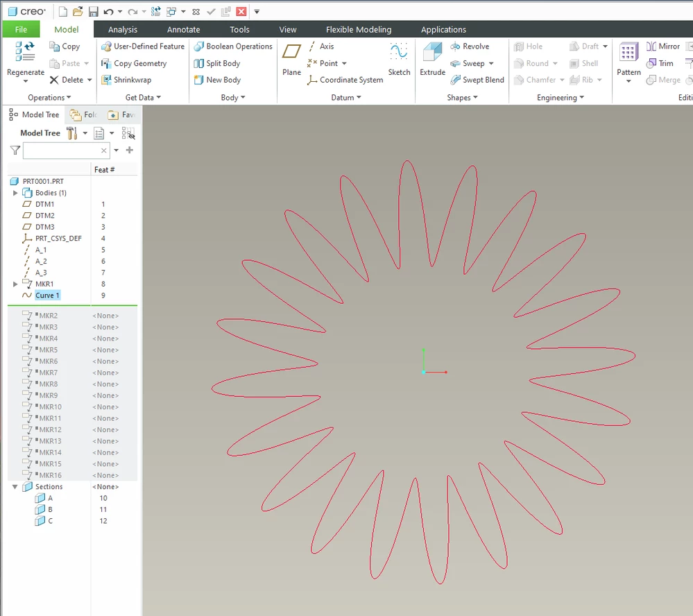Open the Operations group dropdown
Viewport: 693px width, 616px height.
pos(49,98)
